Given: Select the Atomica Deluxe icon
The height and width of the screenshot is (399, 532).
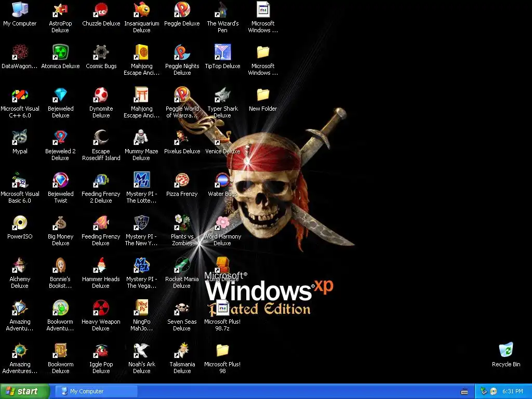Looking at the screenshot, I should pos(60,52).
